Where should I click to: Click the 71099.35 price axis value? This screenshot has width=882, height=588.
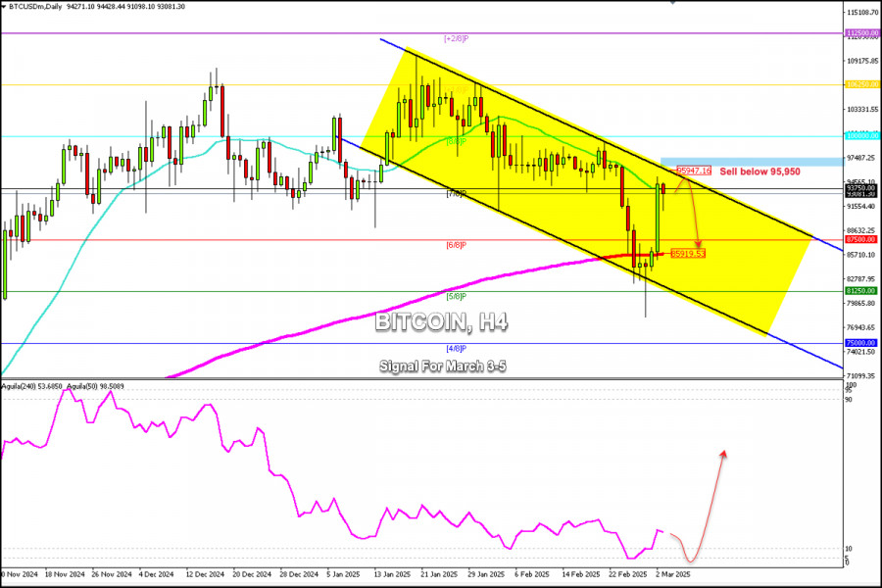861,375
